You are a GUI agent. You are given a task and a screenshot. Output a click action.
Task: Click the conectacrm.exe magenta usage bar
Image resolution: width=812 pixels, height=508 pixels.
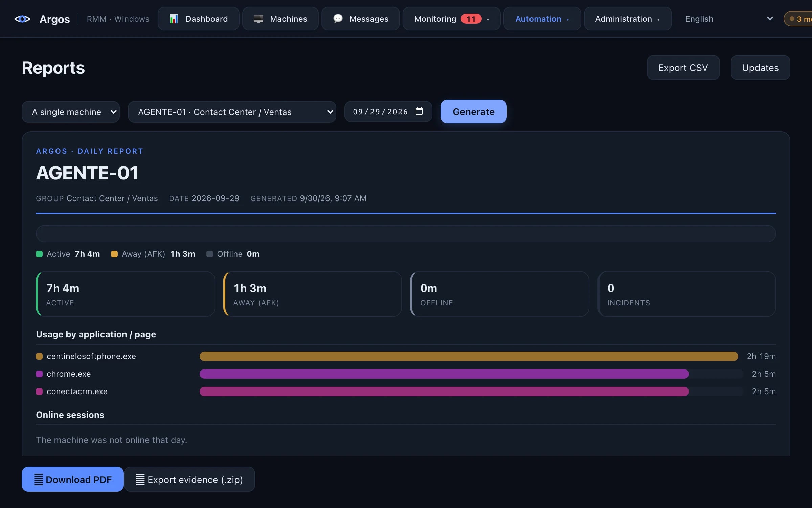(x=444, y=391)
